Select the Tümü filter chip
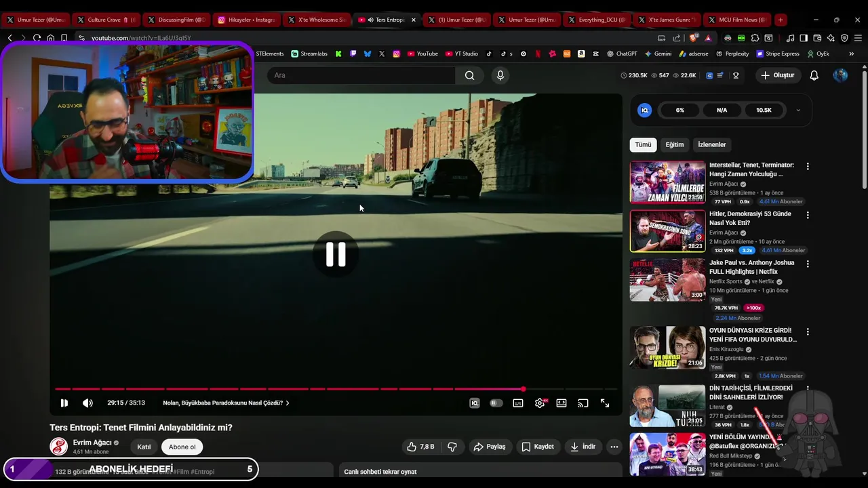The width and height of the screenshot is (868, 488). click(643, 144)
